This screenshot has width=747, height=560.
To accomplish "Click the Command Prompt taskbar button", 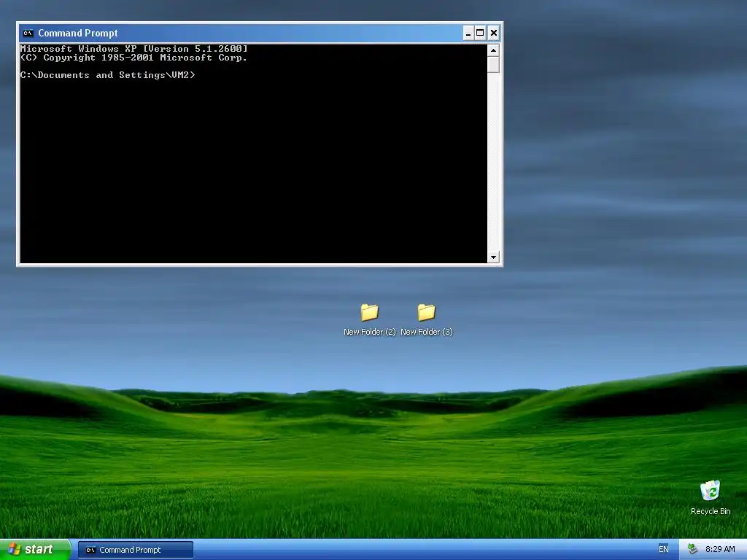I will click(x=135, y=550).
